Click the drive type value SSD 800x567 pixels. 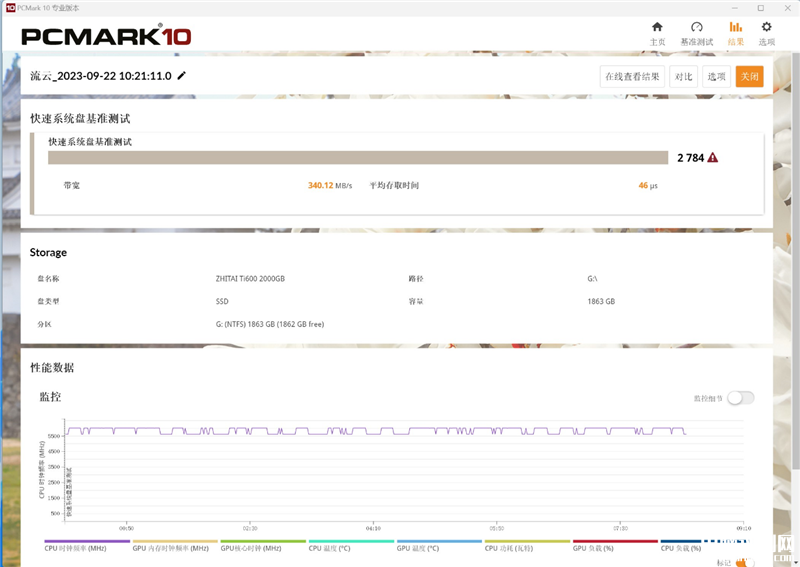(222, 301)
